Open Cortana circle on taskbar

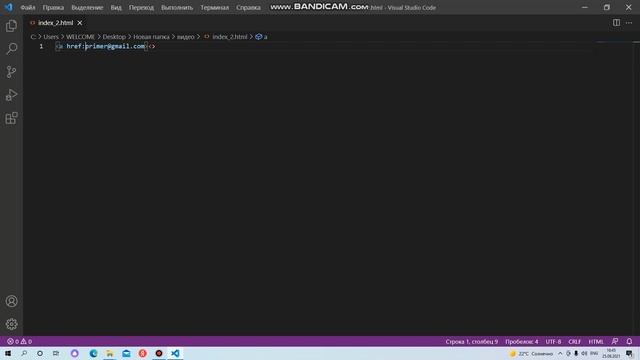click(x=40, y=353)
